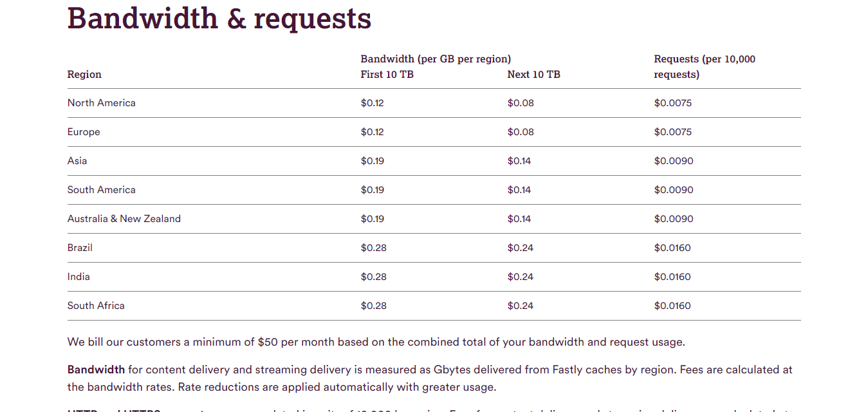Click the "Bandwidth (per GB per region)" header

pyautogui.click(x=436, y=59)
